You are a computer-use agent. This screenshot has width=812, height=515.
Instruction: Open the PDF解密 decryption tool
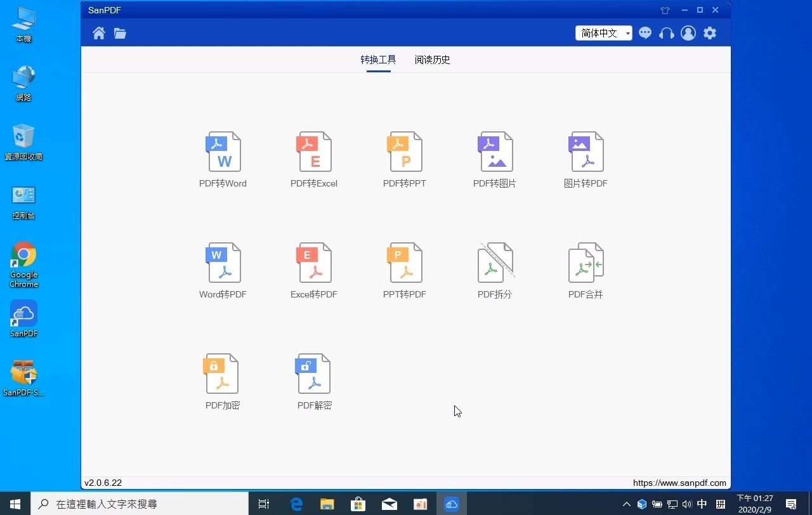click(314, 382)
